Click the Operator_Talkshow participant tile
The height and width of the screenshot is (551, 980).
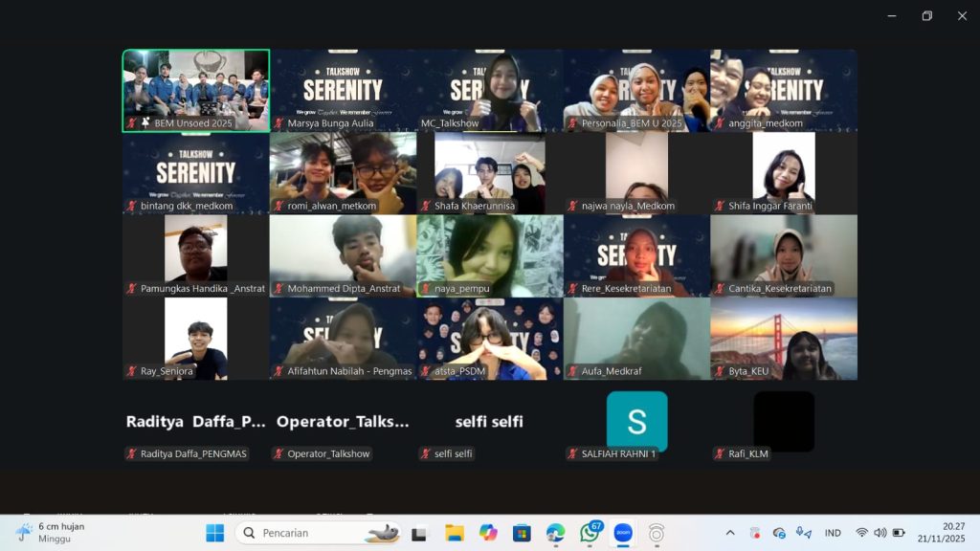(x=343, y=422)
